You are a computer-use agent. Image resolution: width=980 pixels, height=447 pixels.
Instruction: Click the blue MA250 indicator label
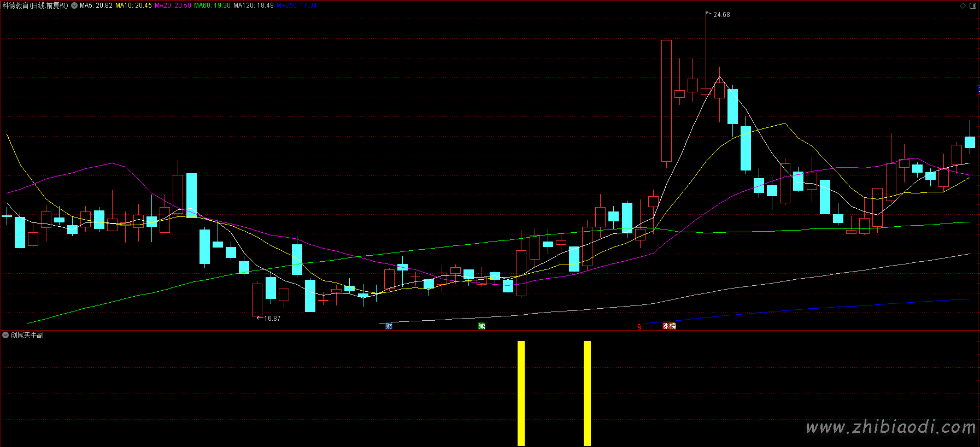tap(296, 5)
